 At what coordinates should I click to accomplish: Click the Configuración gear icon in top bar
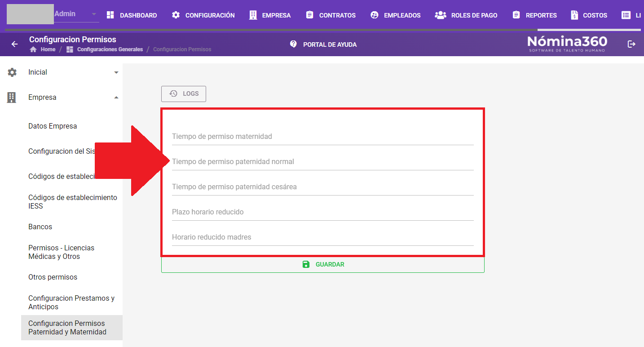pos(176,15)
